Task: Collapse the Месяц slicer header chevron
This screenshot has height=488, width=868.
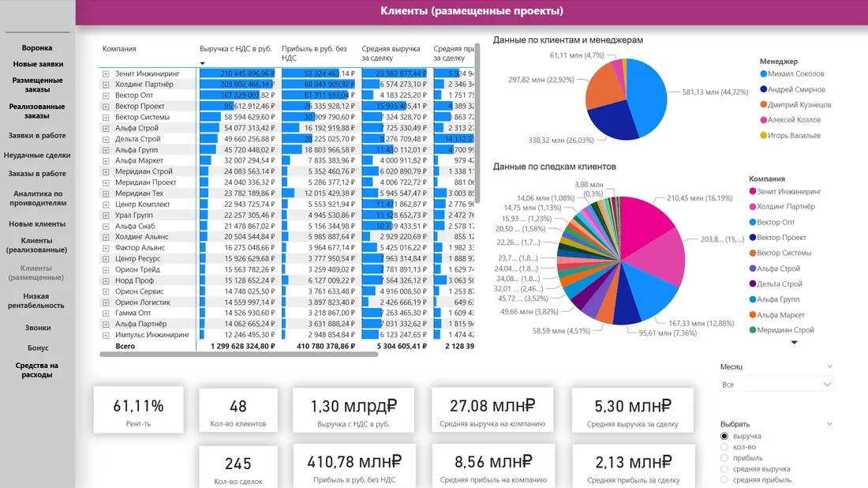Action: [x=829, y=366]
